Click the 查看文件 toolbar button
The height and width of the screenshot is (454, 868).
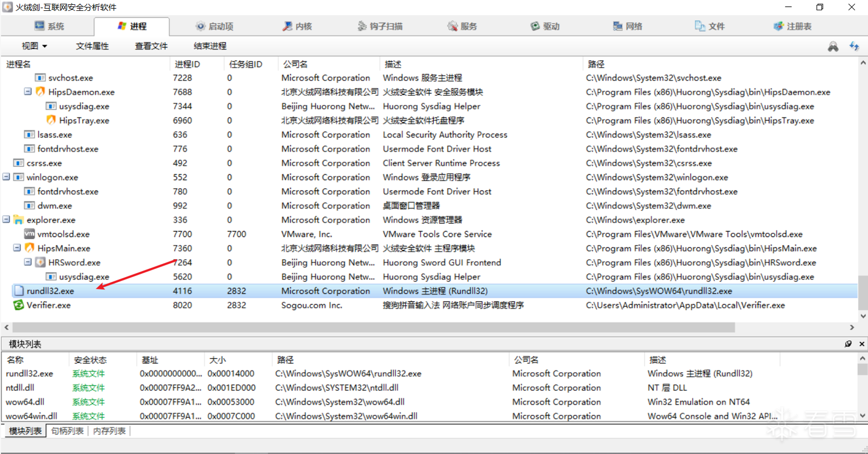tap(151, 46)
